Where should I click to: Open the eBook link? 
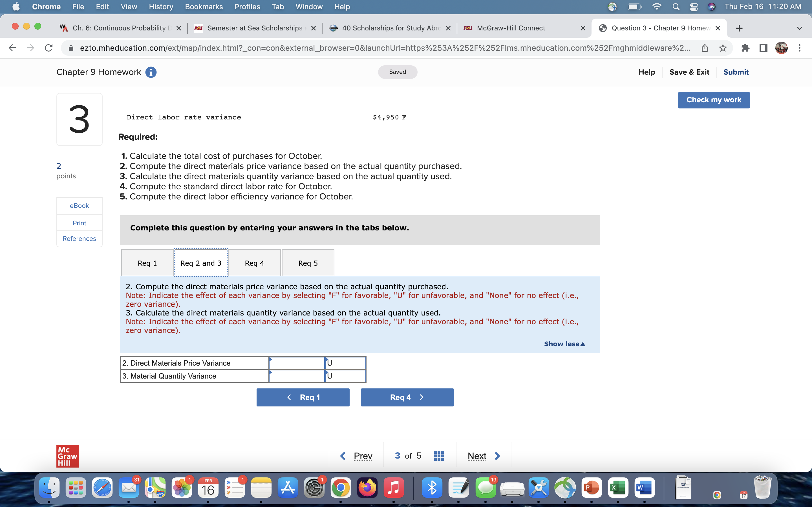click(79, 206)
